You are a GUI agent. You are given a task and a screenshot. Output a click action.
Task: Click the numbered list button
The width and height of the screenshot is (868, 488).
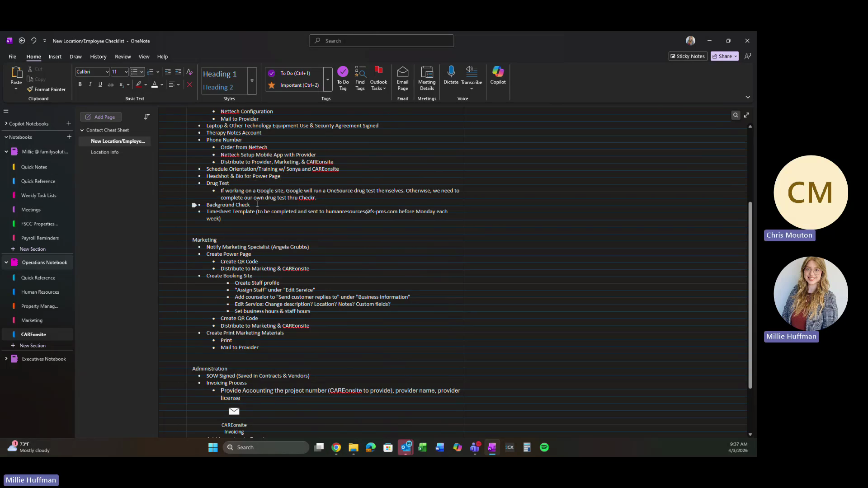[x=151, y=72]
